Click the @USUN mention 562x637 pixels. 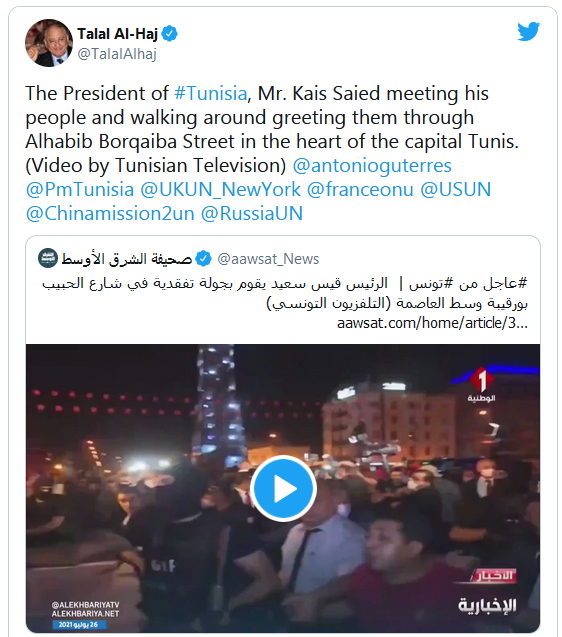(x=456, y=190)
